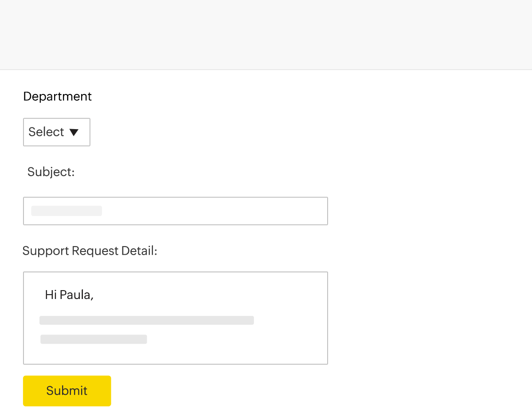Viewport: 532px width, 417px height.
Task: Click the yellow Submit area
Action: (66, 391)
